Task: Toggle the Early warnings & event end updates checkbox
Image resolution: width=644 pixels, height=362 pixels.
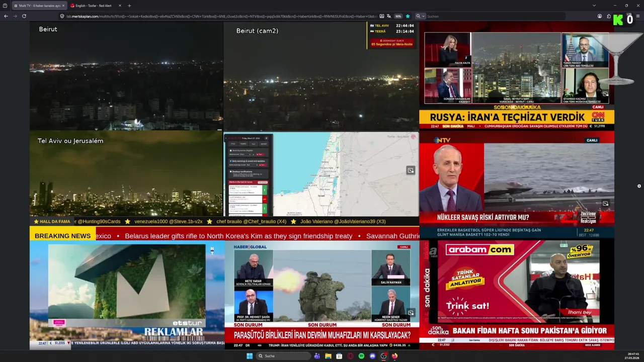Action: coord(231,161)
